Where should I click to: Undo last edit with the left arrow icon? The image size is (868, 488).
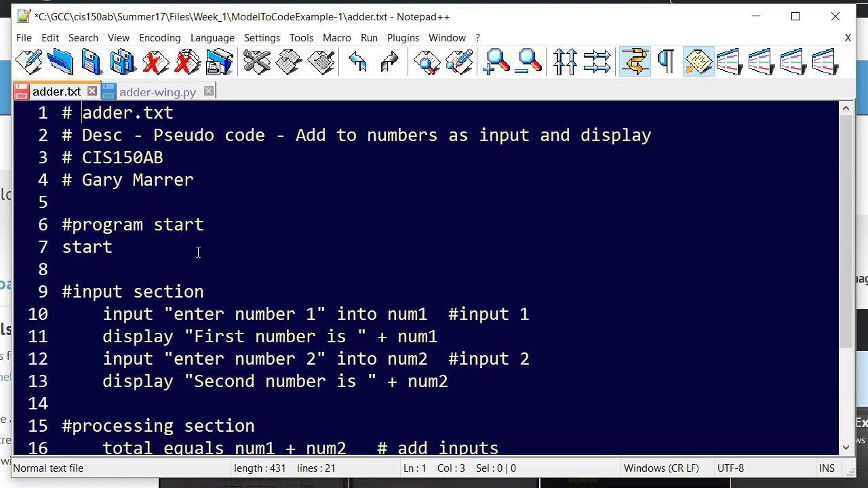tap(357, 62)
